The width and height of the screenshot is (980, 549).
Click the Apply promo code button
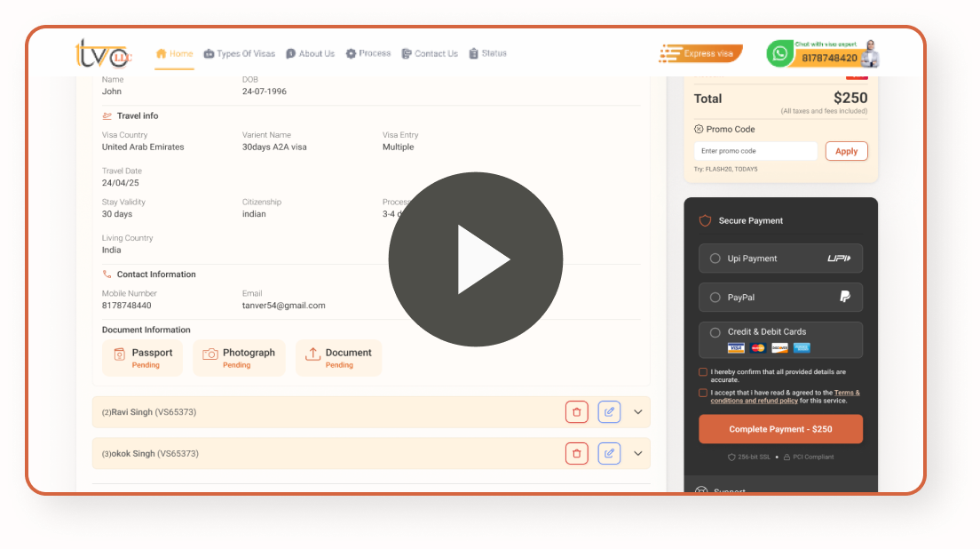pyautogui.click(x=846, y=151)
